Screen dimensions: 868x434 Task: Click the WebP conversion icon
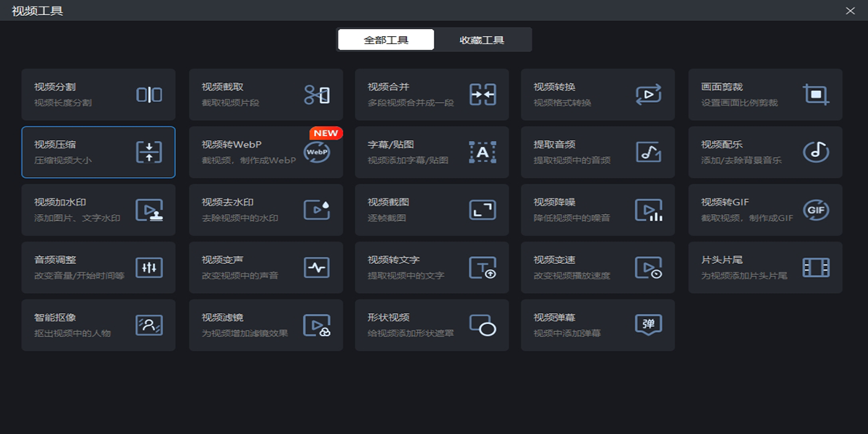coord(316,152)
